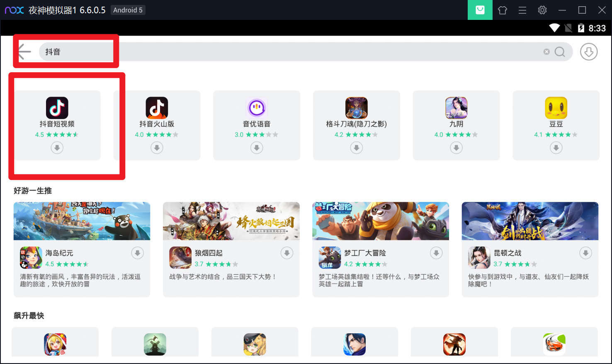This screenshot has width=612, height=364.
Task: Download 豆豆
Action: [x=556, y=148]
